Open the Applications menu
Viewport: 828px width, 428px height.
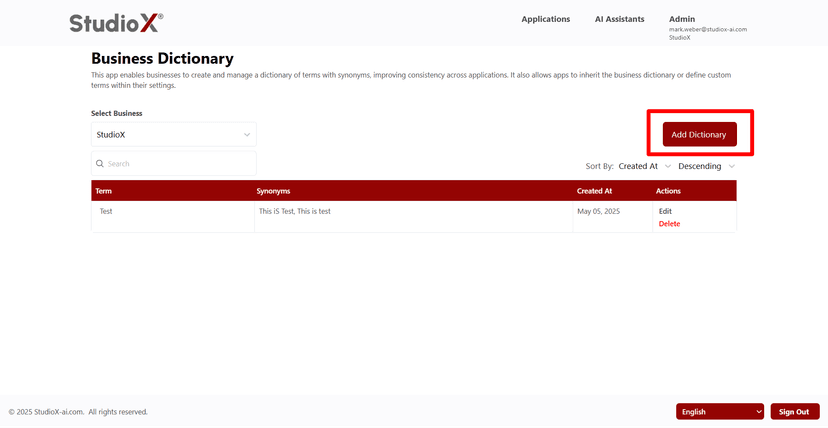(x=545, y=19)
